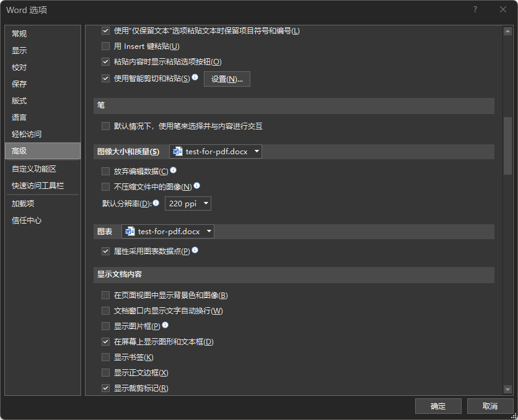
Task: Click info icon beside 使用智能剪切和粘贴
Action: [x=195, y=77]
